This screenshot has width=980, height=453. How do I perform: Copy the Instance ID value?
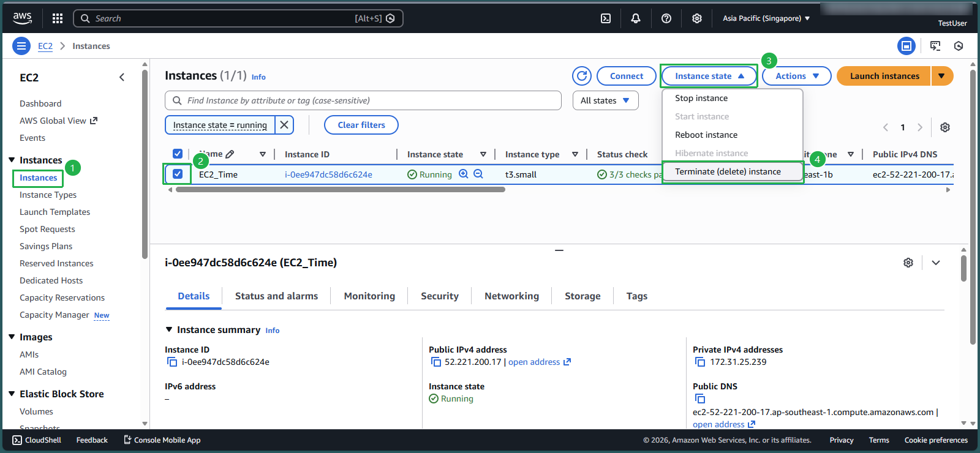pyautogui.click(x=172, y=362)
